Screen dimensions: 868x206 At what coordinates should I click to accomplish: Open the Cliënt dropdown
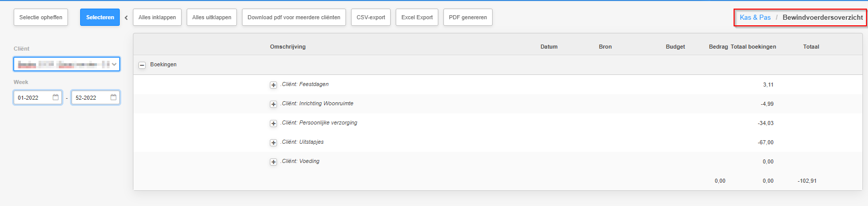tap(66, 64)
